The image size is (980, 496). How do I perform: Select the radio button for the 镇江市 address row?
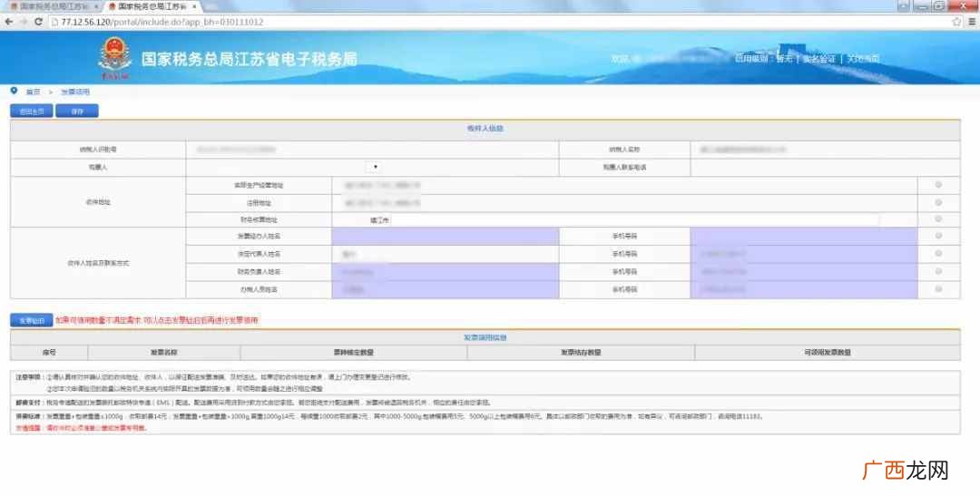pyautogui.click(x=938, y=219)
